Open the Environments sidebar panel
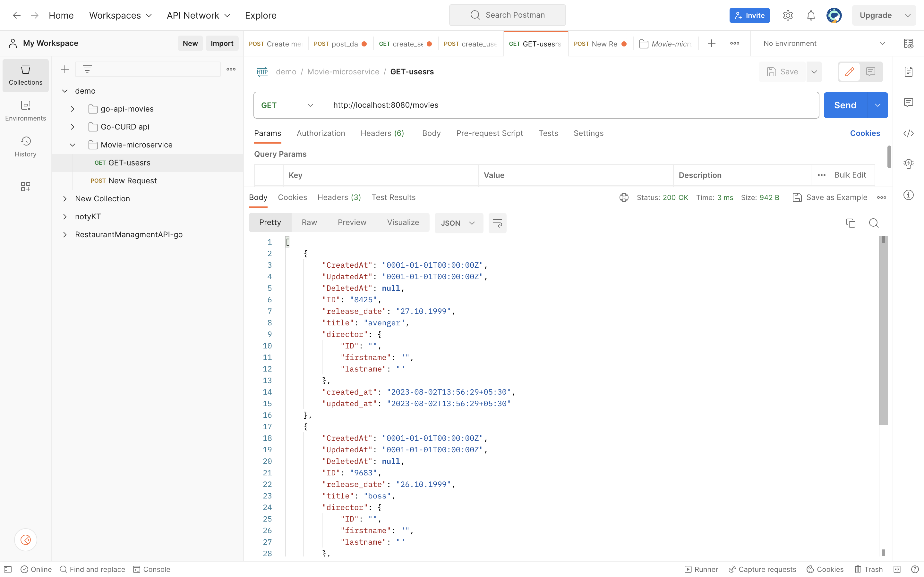Image resolution: width=924 pixels, height=577 pixels. 26,111
